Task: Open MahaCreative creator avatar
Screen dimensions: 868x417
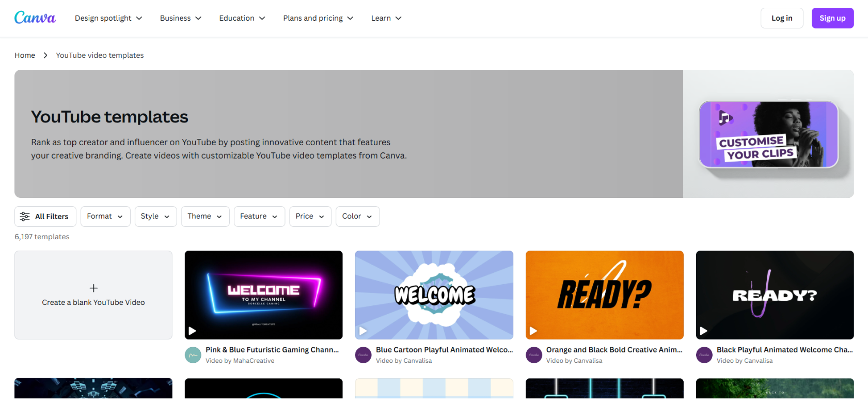Action: [193, 355]
